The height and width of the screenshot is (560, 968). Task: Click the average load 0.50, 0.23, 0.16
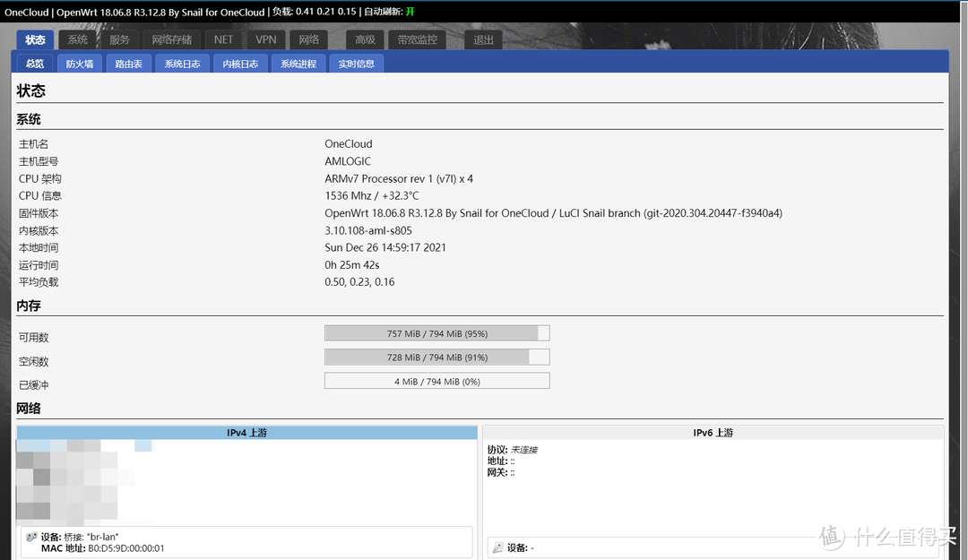click(x=360, y=282)
